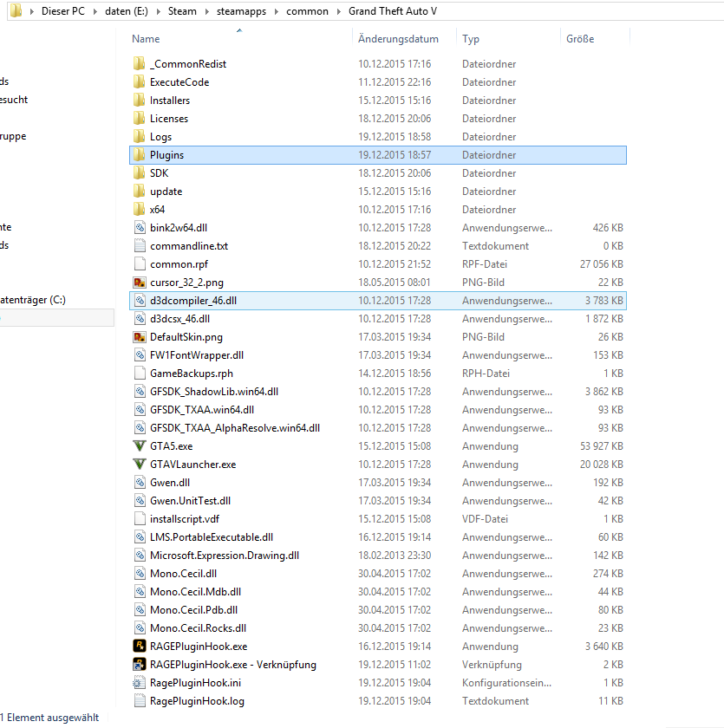Image resolution: width=724 pixels, height=728 pixels.
Task: Click the Konfigurationsein... type cell
Action: tap(506, 683)
